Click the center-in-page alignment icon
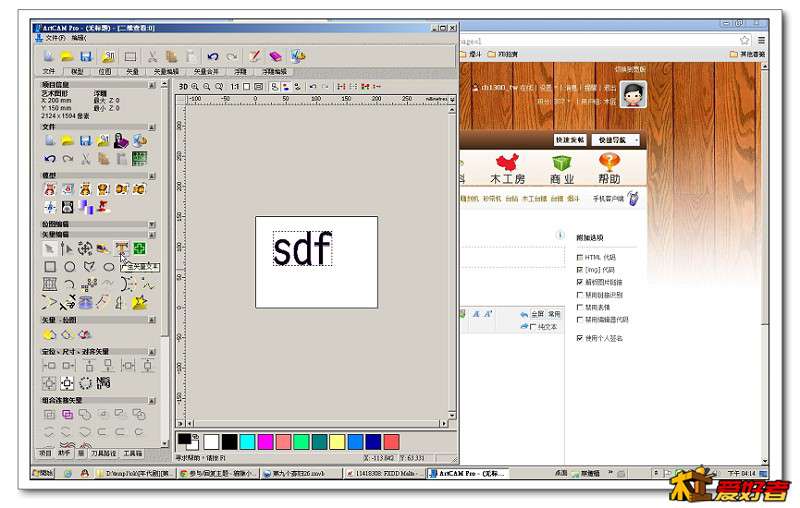The height and width of the screenshot is (508, 800). click(x=67, y=383)
